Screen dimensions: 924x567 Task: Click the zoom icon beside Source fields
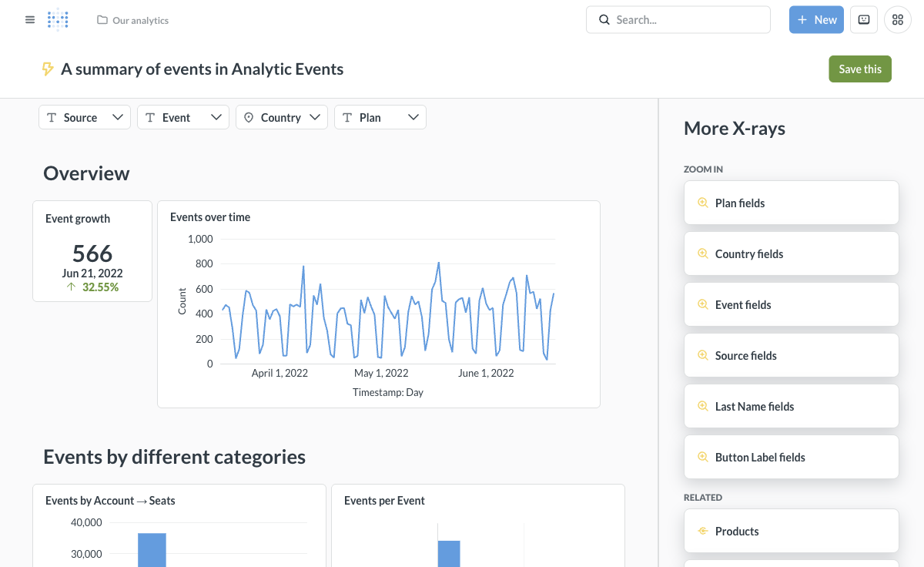pos(702,355)
